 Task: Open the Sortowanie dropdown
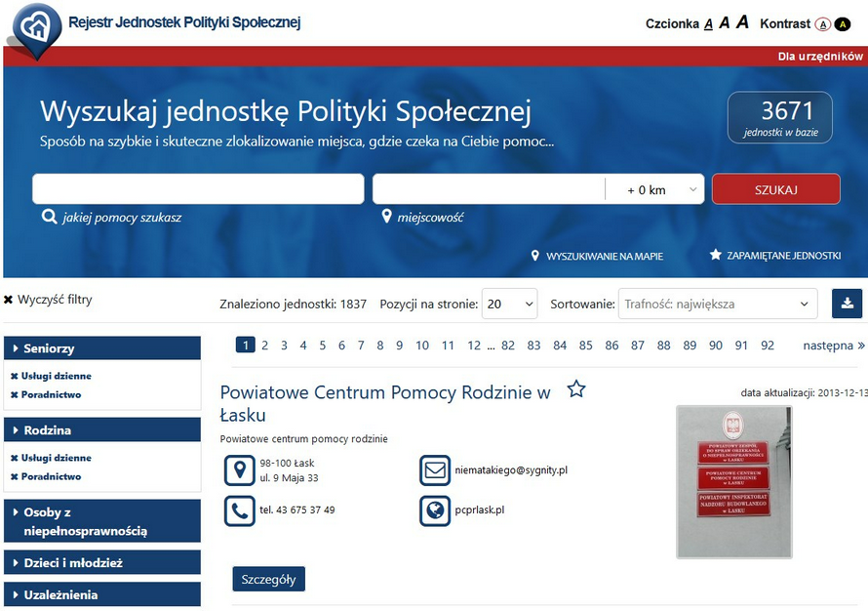(x=718, y=304)
